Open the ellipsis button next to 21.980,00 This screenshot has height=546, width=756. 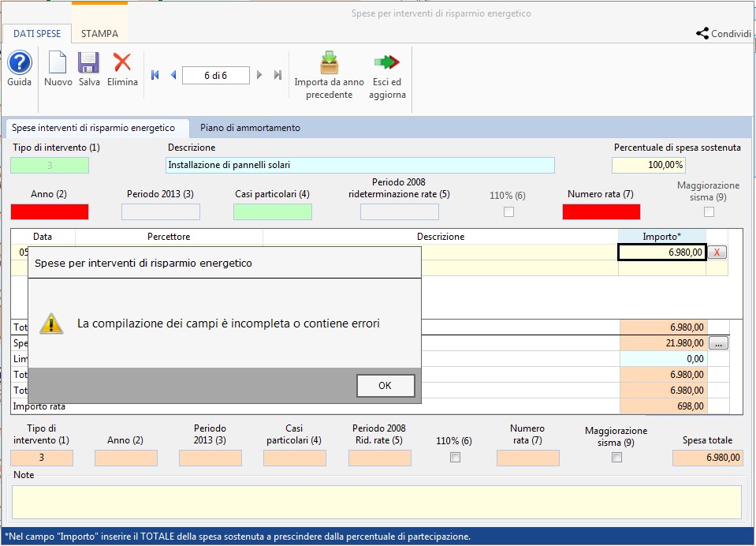(x=718, y=343)
